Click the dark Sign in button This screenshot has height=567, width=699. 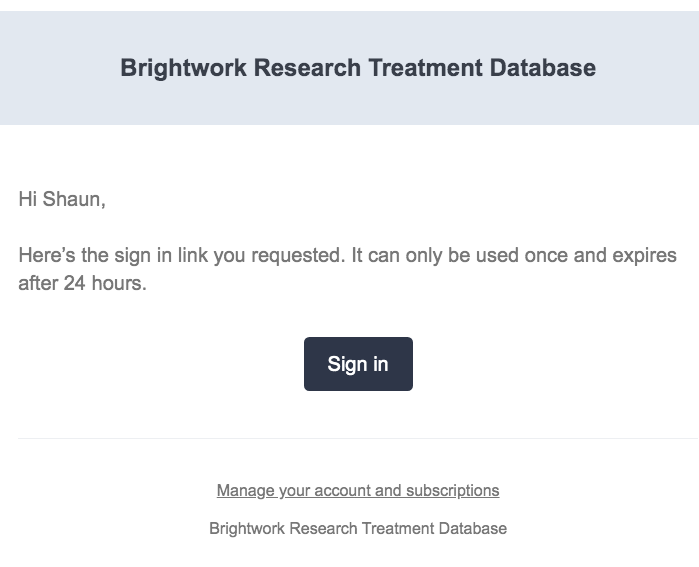pyautogui.click(x=358, y=364)
